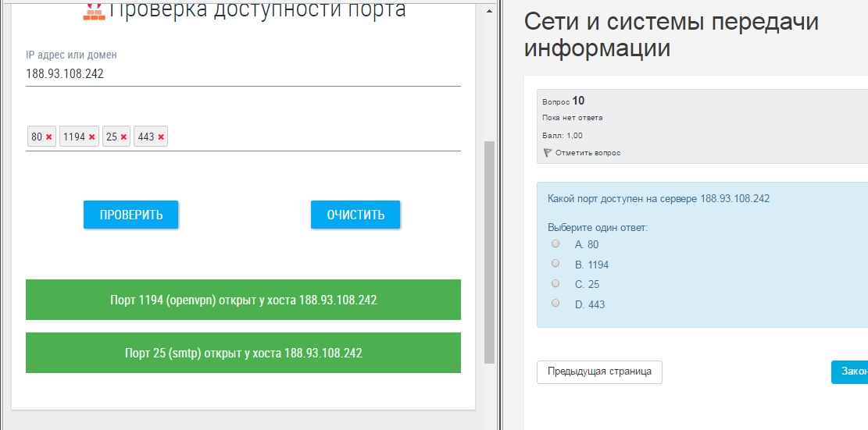This screenshot has height=430, width=868.
Task: Remove port 443 tag with red x
Action: (161, 137)
